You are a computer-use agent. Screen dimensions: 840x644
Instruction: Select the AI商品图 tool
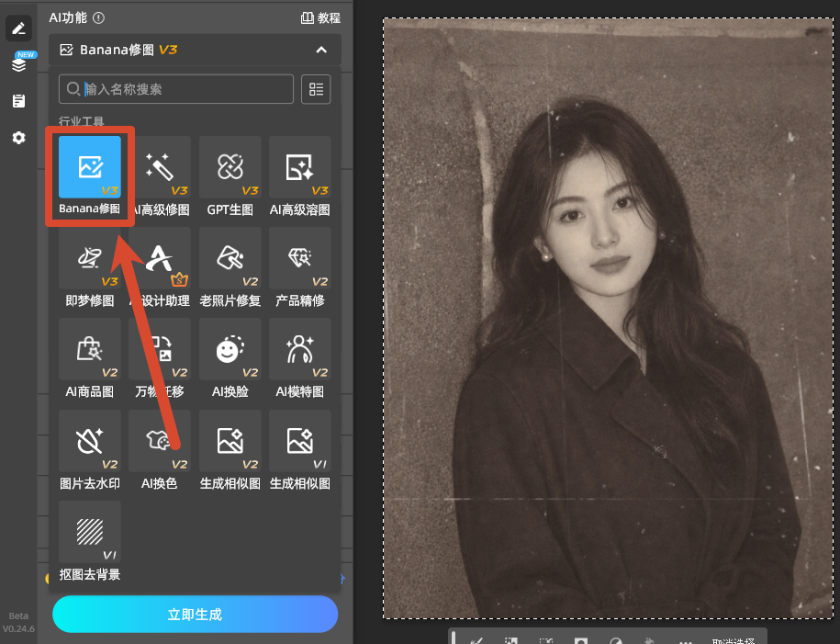coord(89,350)
